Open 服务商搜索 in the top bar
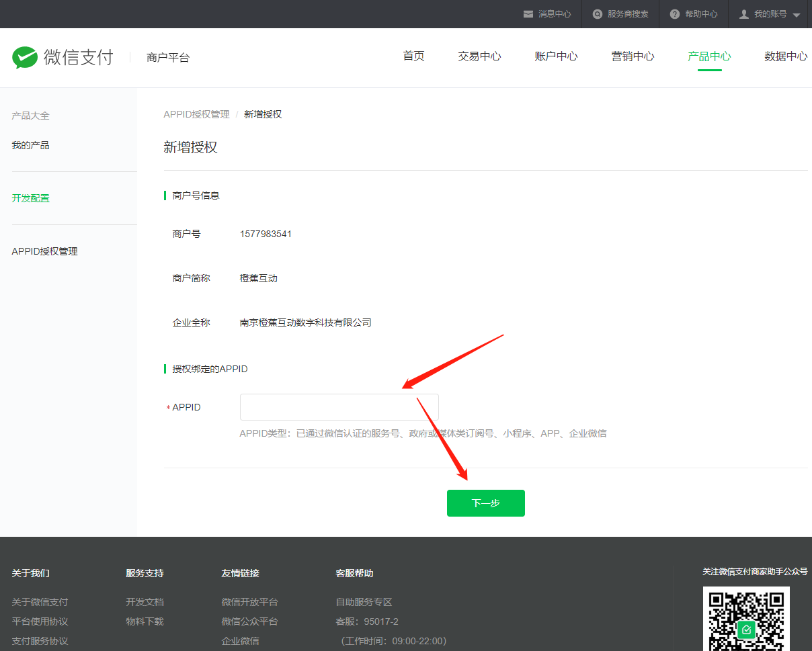The height and width of the screenshot is (651, 812). (628, 14)
